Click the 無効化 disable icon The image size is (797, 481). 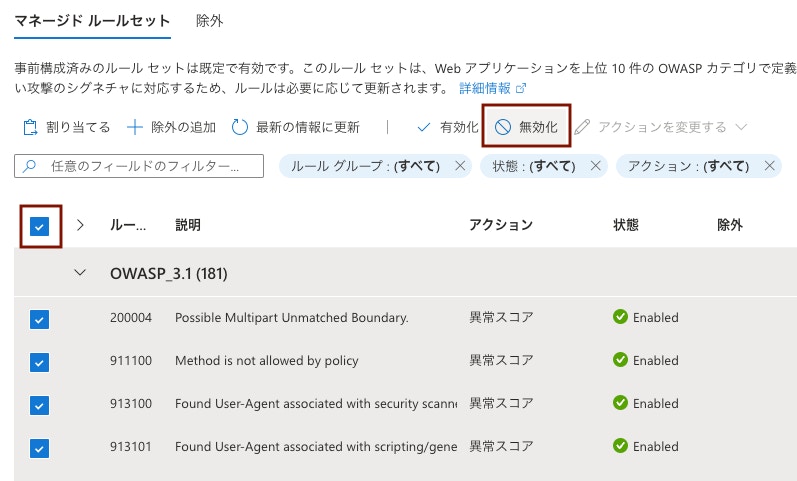(503, 127)
